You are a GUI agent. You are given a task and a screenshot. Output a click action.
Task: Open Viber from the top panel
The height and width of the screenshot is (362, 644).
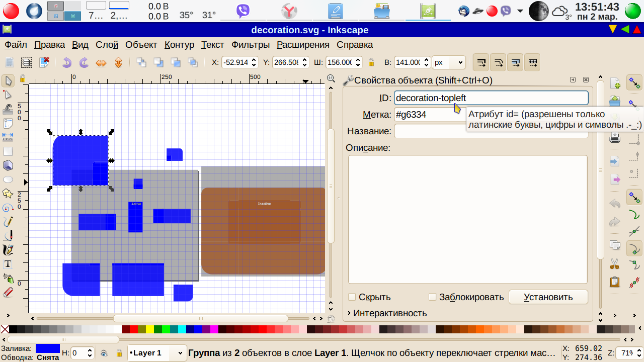(x=243, y=11)
